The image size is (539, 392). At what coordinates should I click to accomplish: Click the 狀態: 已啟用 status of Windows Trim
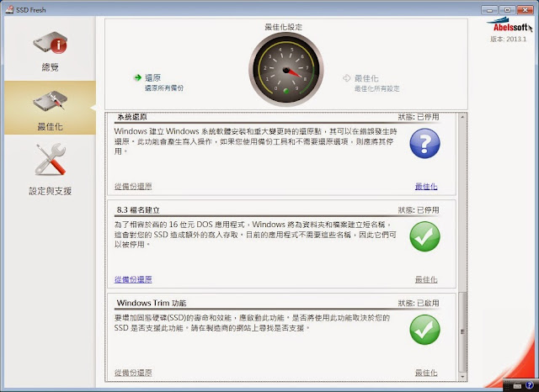419,303
